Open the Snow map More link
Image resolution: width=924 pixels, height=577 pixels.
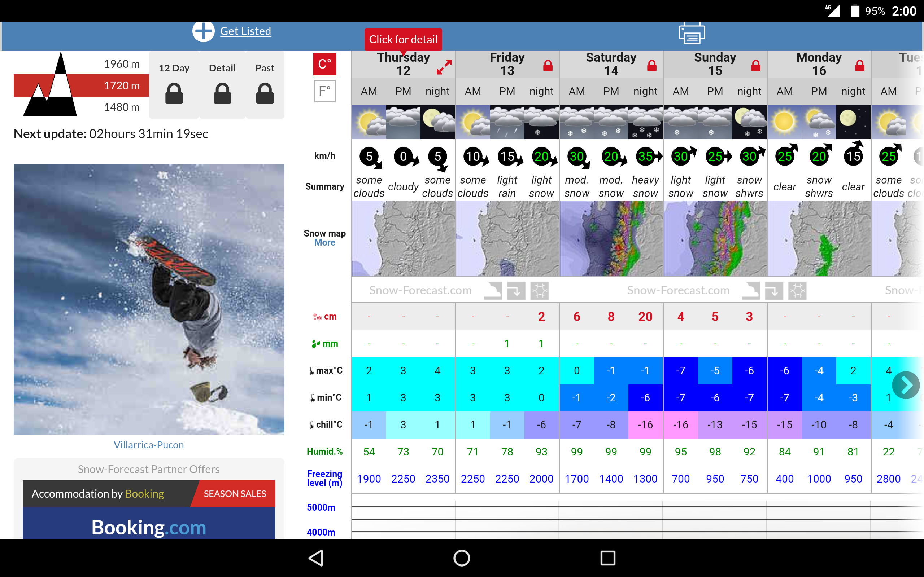[324, 243]
